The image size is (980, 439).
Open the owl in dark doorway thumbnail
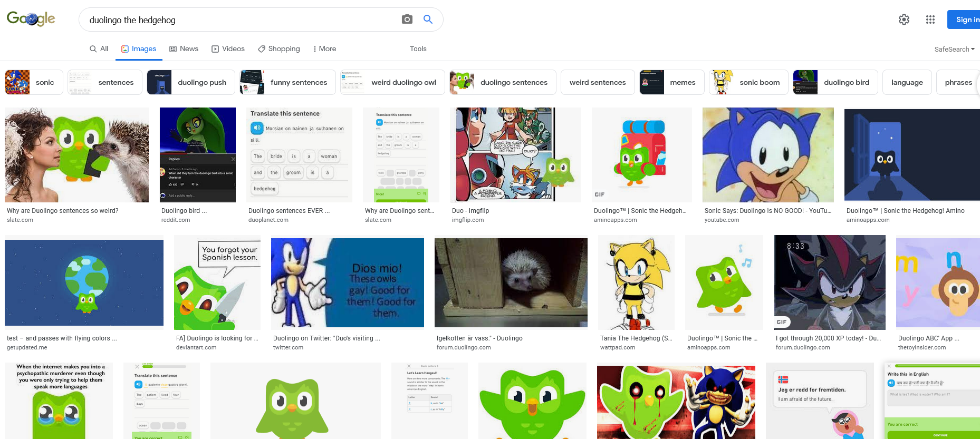tap(912, 155)
